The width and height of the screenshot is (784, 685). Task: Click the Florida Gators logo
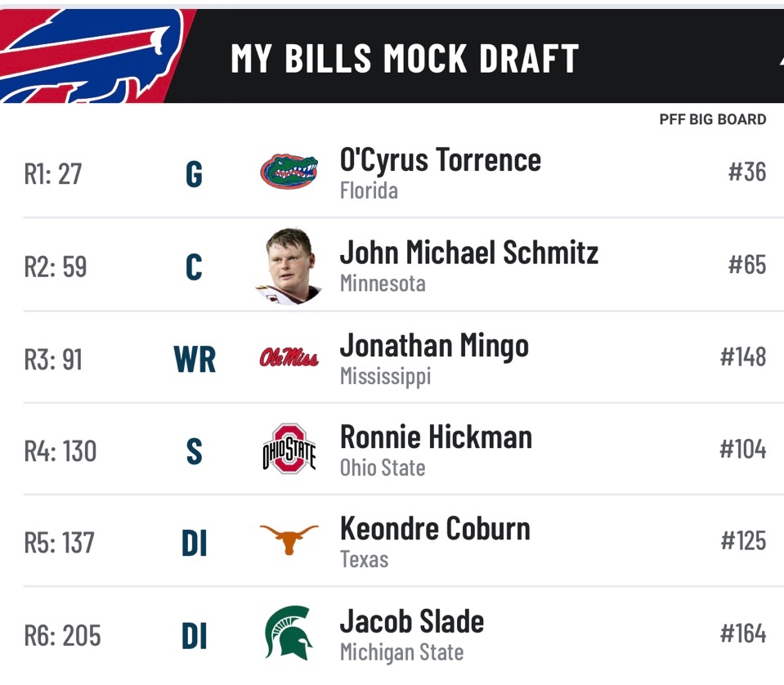click(289, 171)
